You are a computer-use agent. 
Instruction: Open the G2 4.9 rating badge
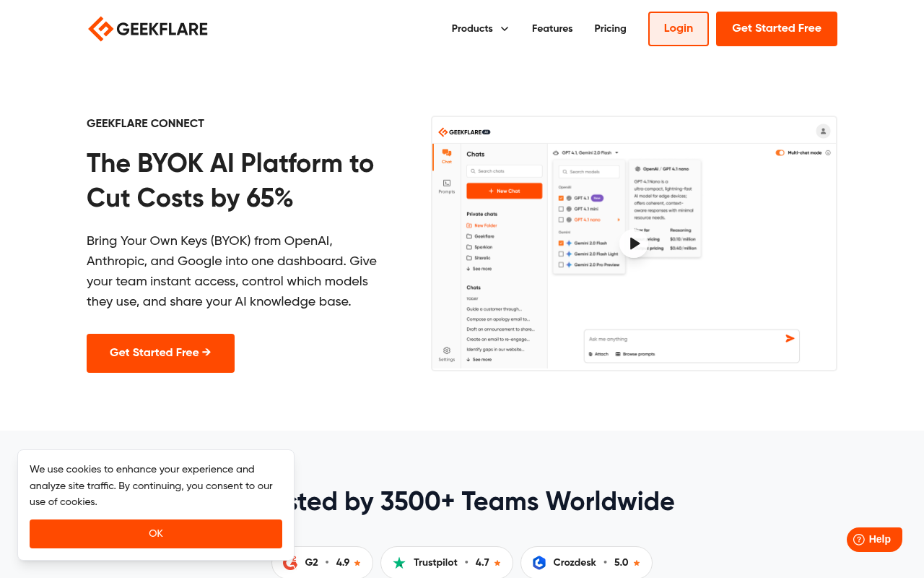(x=322, y=562)
